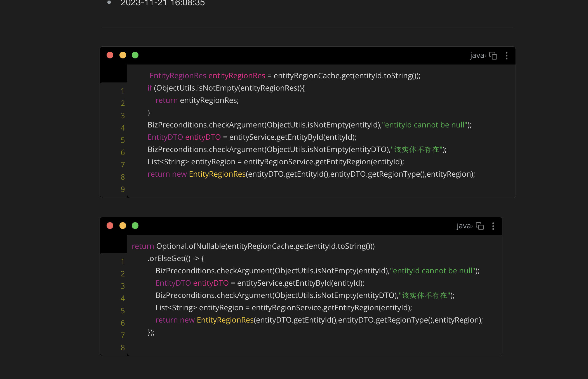Open three-dot menu of second code block

[493, 226]
